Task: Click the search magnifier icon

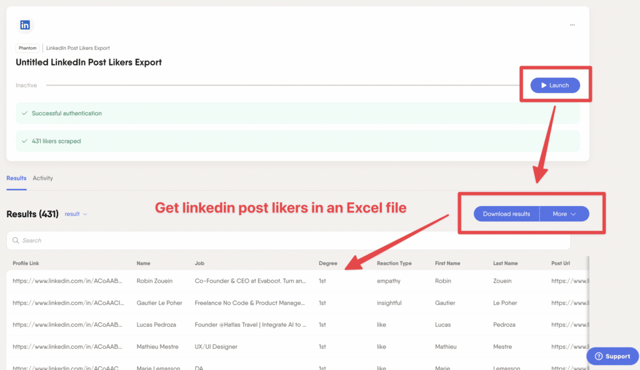Action: 16,240
